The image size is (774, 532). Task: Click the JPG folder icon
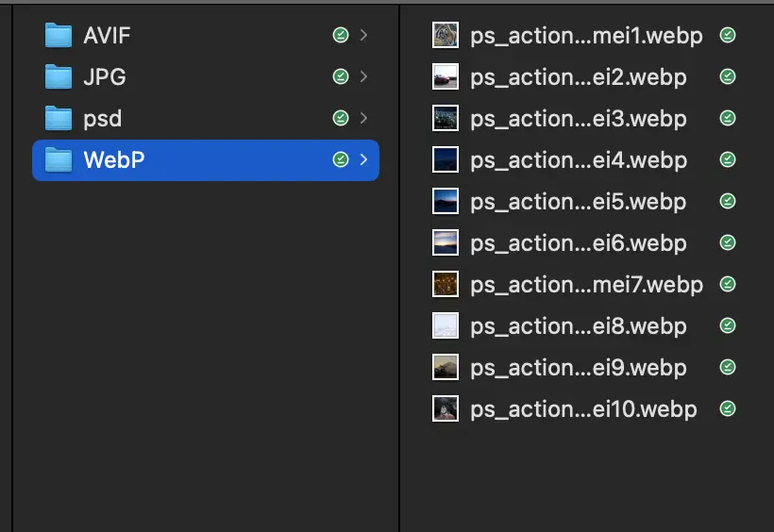[59, 77]
